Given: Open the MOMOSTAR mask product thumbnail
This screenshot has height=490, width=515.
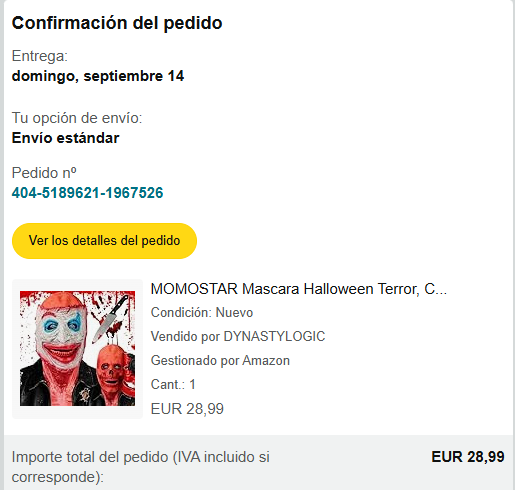Looking at the screenshot, I should click(77, 348).
